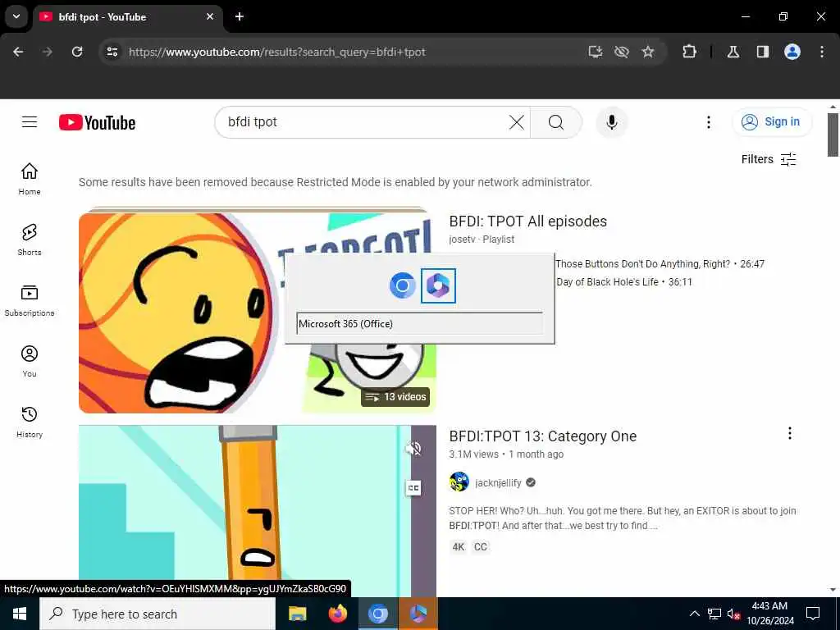Open Shorts from sidebar
840x630 pixels.
click(x=30, y=240)
